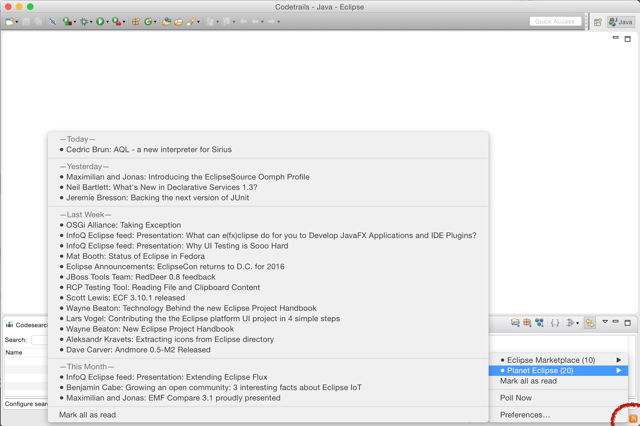The height and width of the screenshot is (426, 640).
Task: Open the New wizard dropdown arrow
Action: click(x=16, y=22)
